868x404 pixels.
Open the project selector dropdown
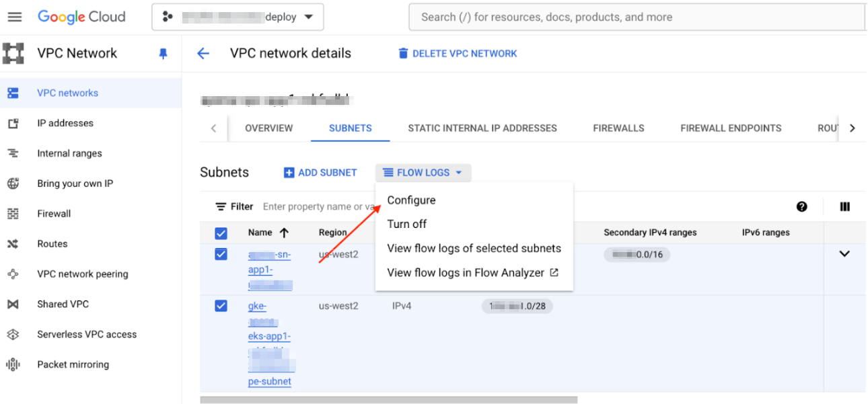[238, 17]
